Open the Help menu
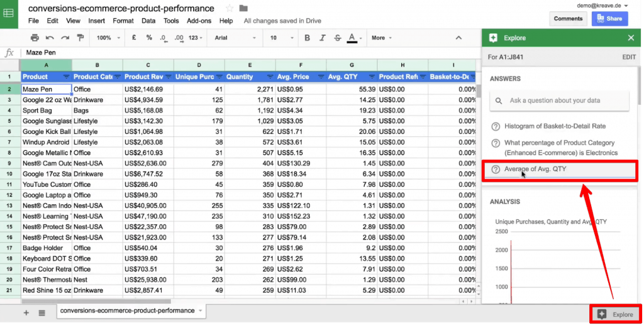The height and width of the screenshot is (325, 644). pos(226,21)
